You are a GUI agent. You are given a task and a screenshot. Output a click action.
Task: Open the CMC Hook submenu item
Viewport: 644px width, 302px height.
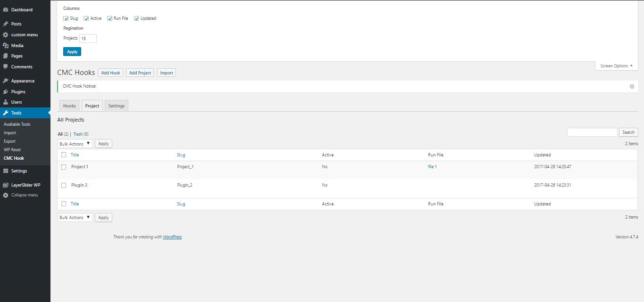14,158
